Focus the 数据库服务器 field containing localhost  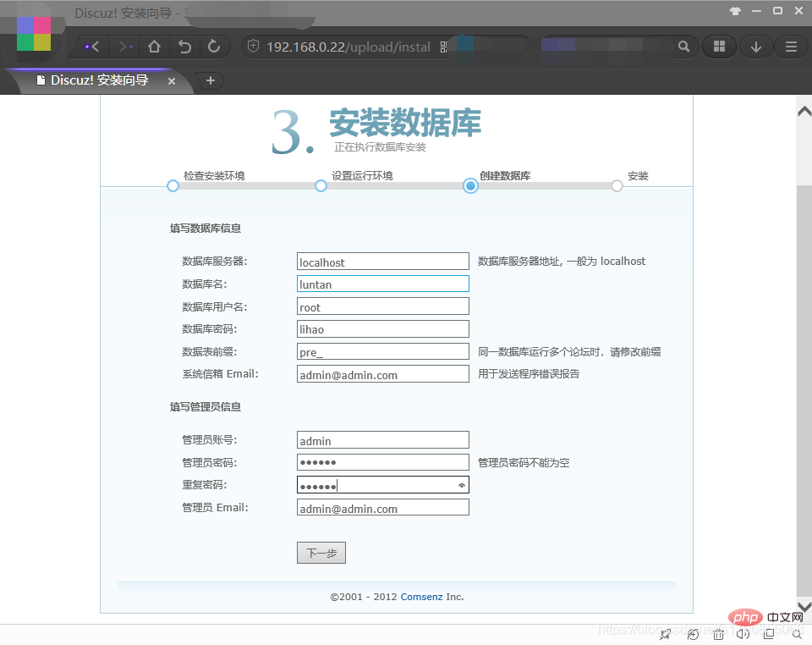pyautogui.click(x=383, y=262)
